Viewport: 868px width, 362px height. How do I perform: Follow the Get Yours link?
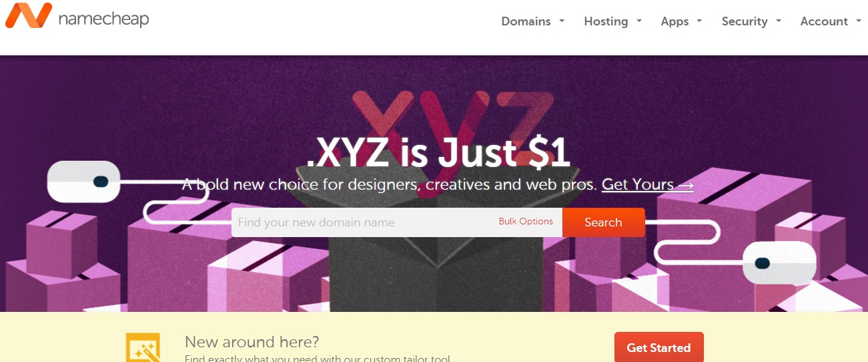click(648, 184)
